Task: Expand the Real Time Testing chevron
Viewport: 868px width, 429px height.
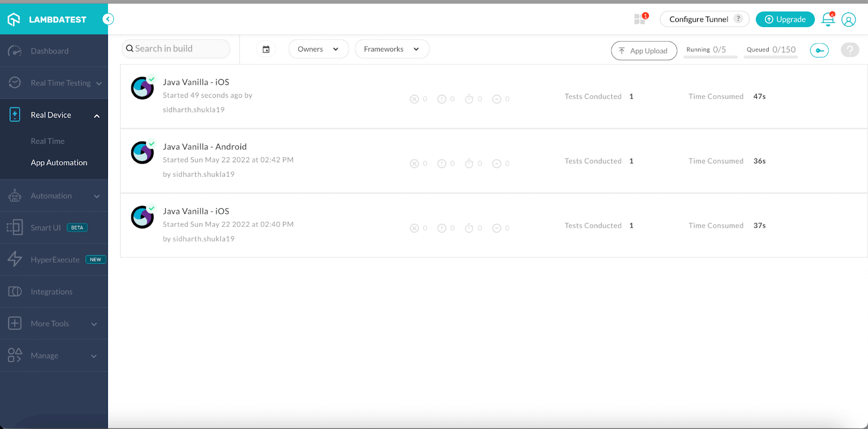Action: pos(99,84)
